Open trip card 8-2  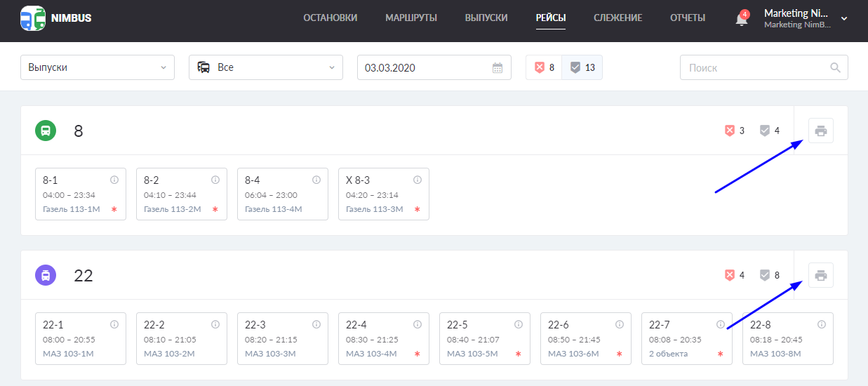182,194
